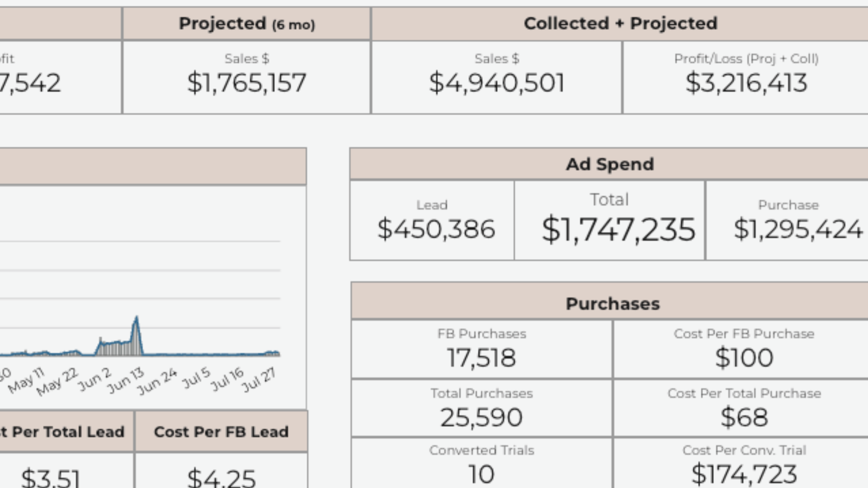
Task: Select the Projected Sales $1,765,157 value
Action: click(x=246, y=83)
